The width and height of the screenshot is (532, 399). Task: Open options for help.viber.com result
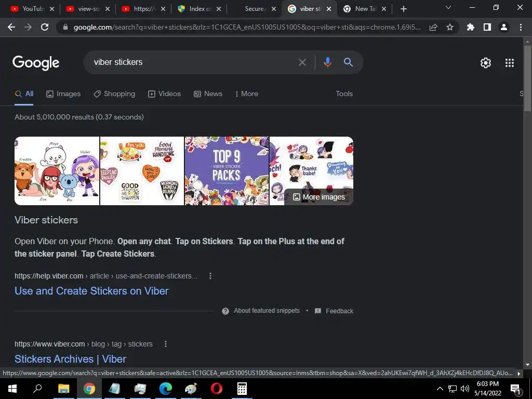(x=210, y=276)
